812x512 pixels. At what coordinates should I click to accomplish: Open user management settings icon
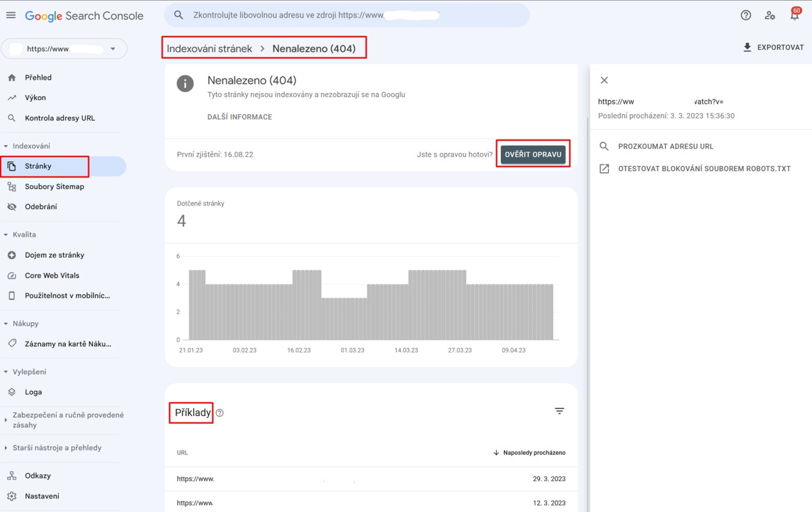coord(770,15)
